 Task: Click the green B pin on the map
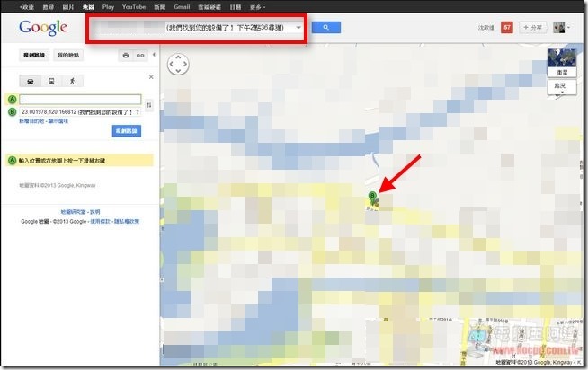click(372, 197)
